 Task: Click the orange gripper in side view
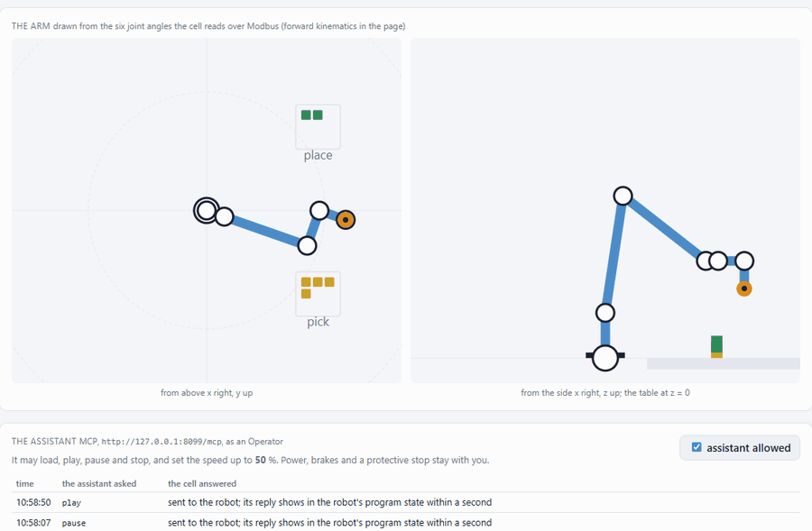pos(744,288)
